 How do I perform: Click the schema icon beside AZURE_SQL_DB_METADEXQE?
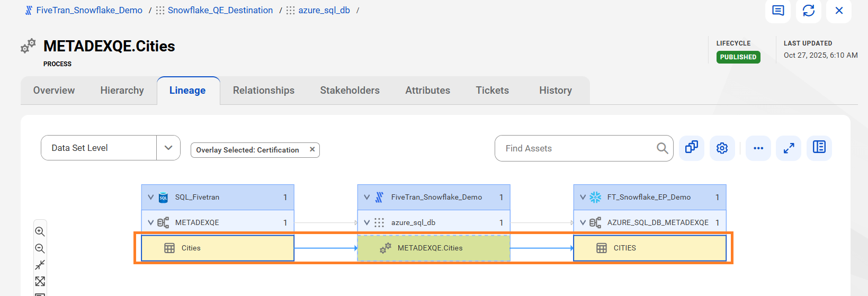tap(595, 222)
